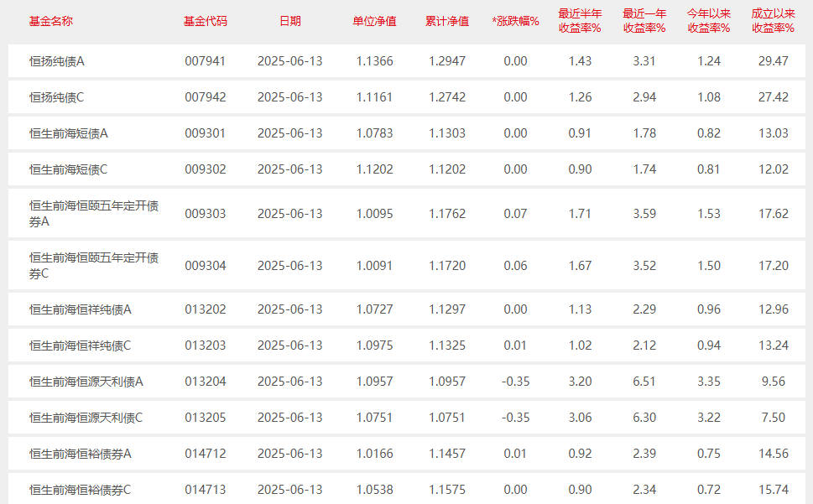Select fund code 013202

click(x=206, y=309)
